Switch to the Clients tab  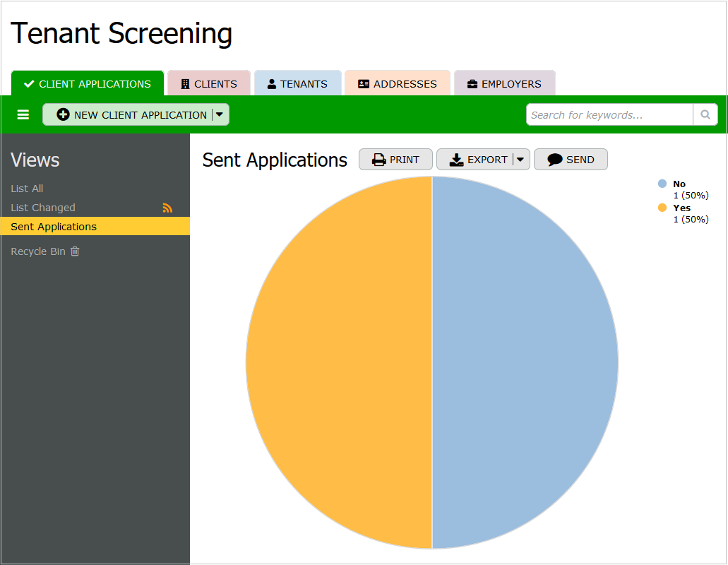(x=209, y=83)
